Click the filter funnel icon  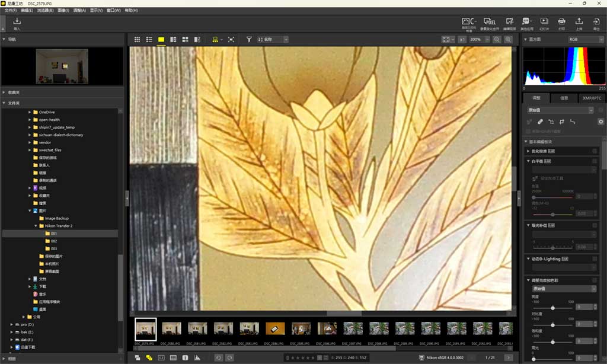coord(249,40)
